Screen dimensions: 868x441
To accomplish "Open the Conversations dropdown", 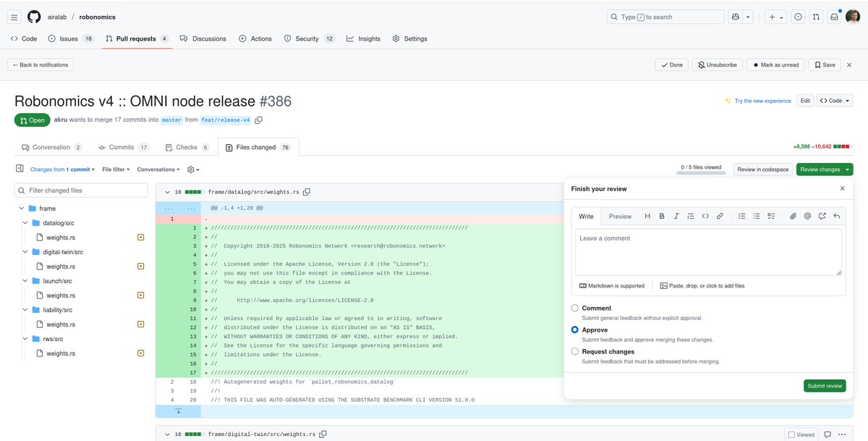I will pos(158,169).
